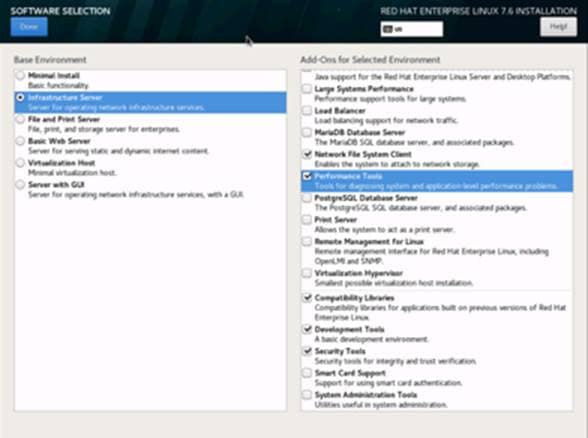Click 'Performance support tools for large systems.' text
The width and height of the screenshot is (588, 438).
(390, 99)
